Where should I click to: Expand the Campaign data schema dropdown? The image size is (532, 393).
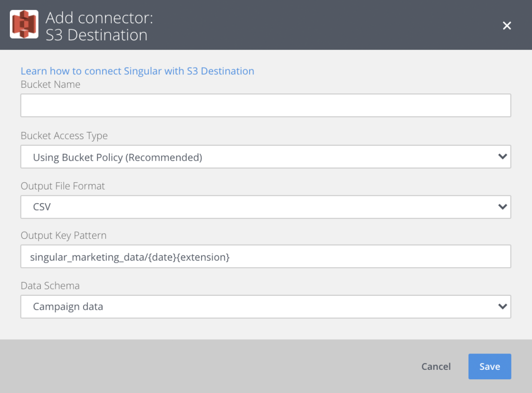point(266,306)
